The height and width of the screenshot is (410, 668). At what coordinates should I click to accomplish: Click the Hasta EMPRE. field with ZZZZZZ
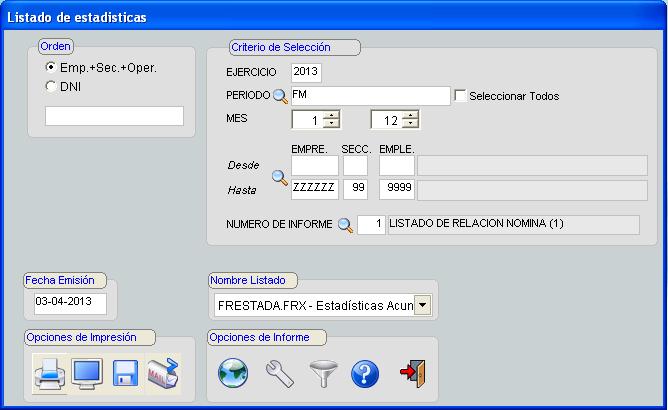coord(315,189)
